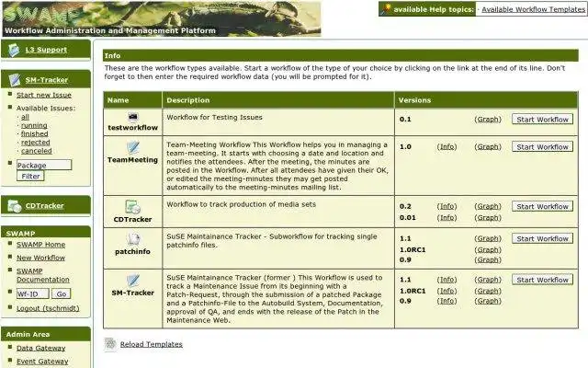Click the Reload Templates icon

pyautogui.click(x=110, y=344)
